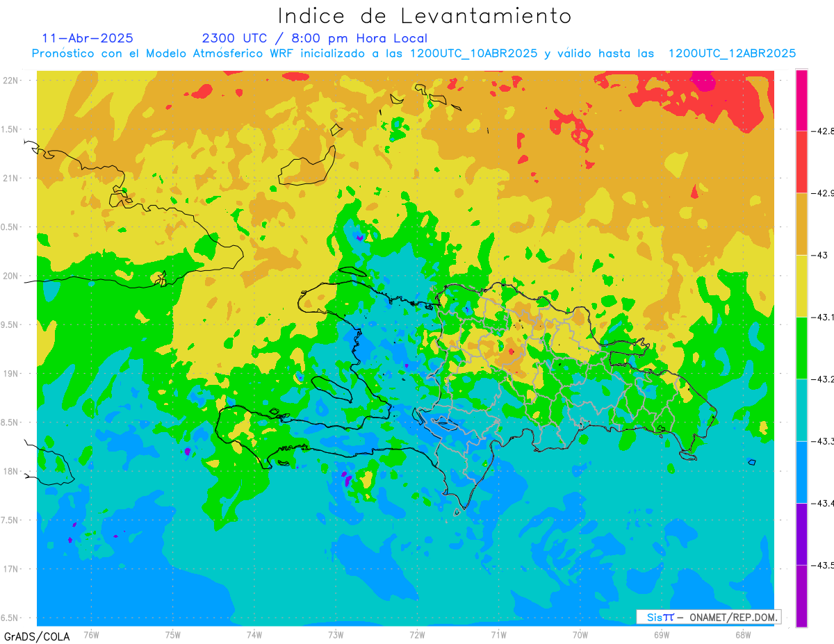Click the date text "11-Abr-2025"
The height and width of the screenshot is (644, 834).
click(x=88, y=38)
